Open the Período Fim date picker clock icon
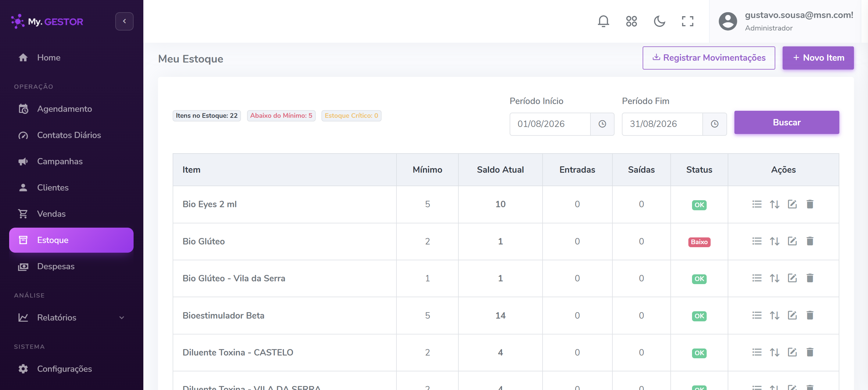Screen dimensions: 868x390 [x=714, y=124]
